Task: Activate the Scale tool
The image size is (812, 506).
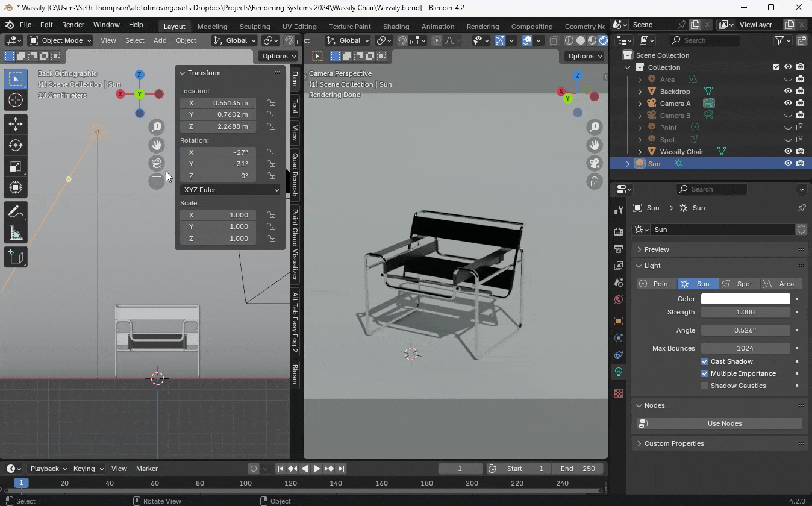Action: 16,166
